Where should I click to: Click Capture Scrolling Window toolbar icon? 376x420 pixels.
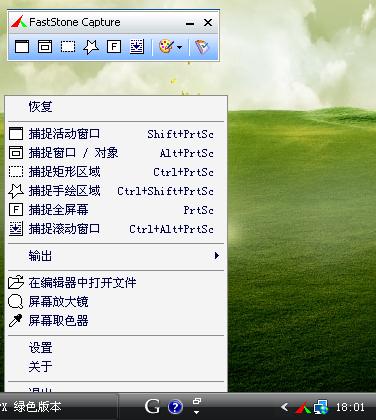pos(137,47)
